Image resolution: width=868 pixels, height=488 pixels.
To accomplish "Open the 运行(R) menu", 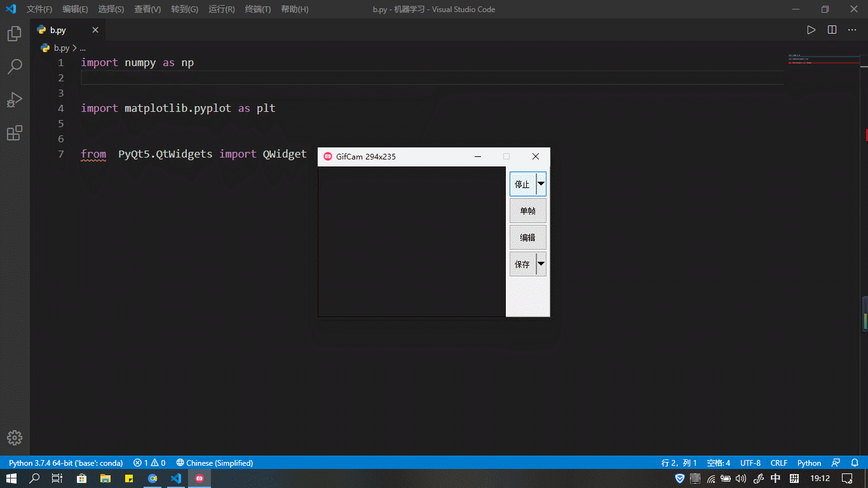I will (220, 9).
